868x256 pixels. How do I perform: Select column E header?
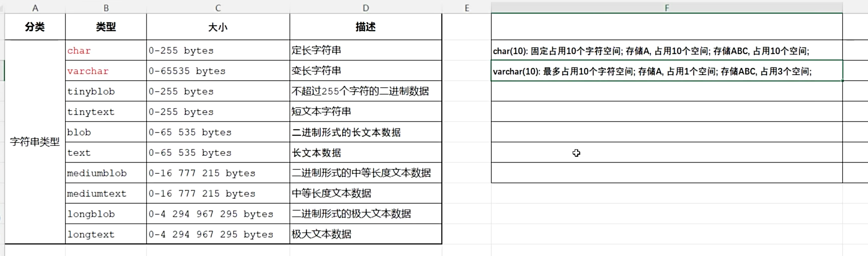[466, 8]
